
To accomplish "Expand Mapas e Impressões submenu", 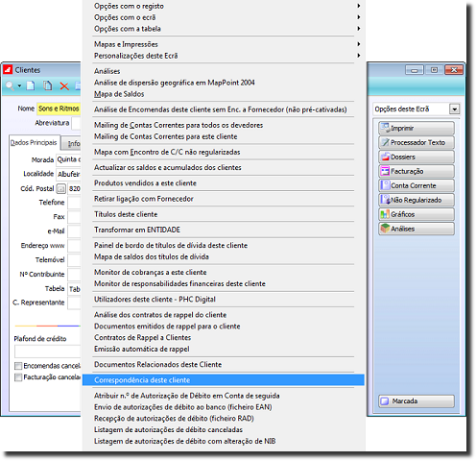I will 224,44.
